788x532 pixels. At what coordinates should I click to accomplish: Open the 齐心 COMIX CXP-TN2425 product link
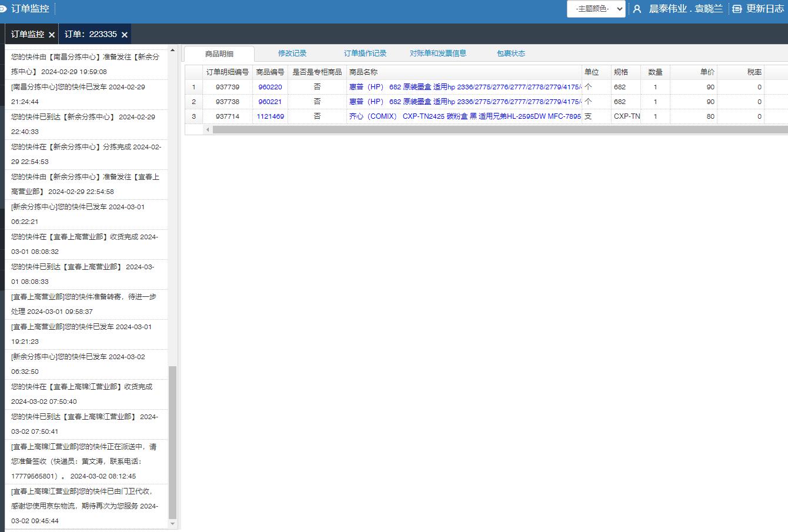coord(465,116)
